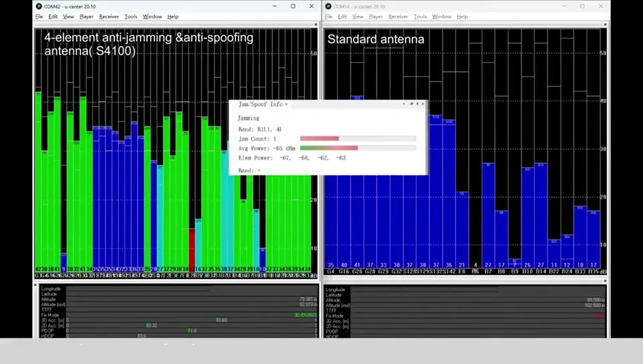Click the "Jamming" heading text

(248, 118)
